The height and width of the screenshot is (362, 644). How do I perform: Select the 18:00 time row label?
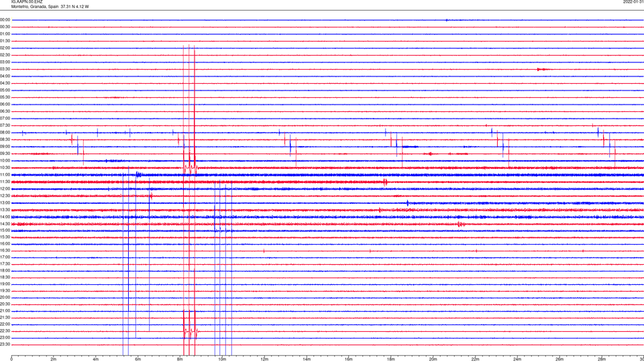click(x=5, y=271)
